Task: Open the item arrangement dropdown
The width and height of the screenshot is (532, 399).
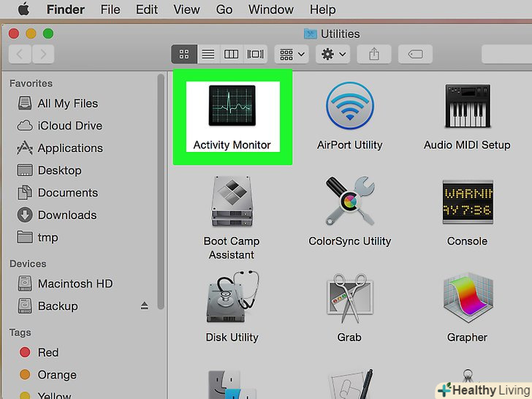Action: pyautogui.click(x=292, y=54)
